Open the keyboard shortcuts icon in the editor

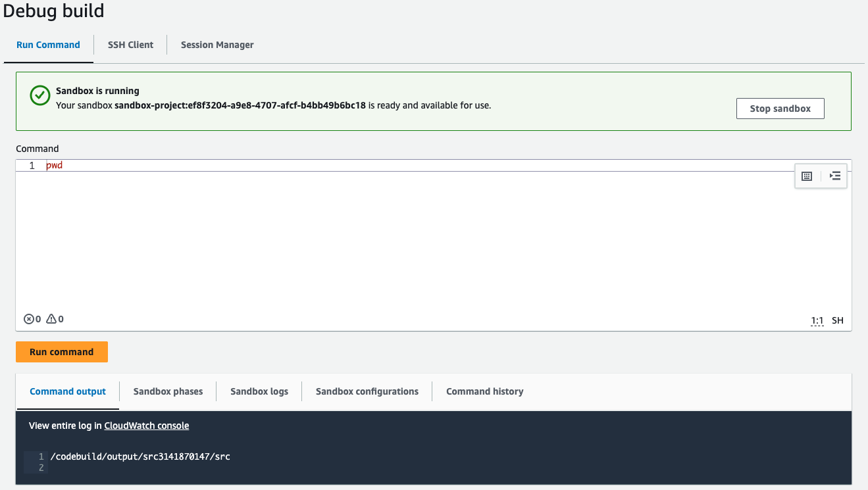pos(807,176)
